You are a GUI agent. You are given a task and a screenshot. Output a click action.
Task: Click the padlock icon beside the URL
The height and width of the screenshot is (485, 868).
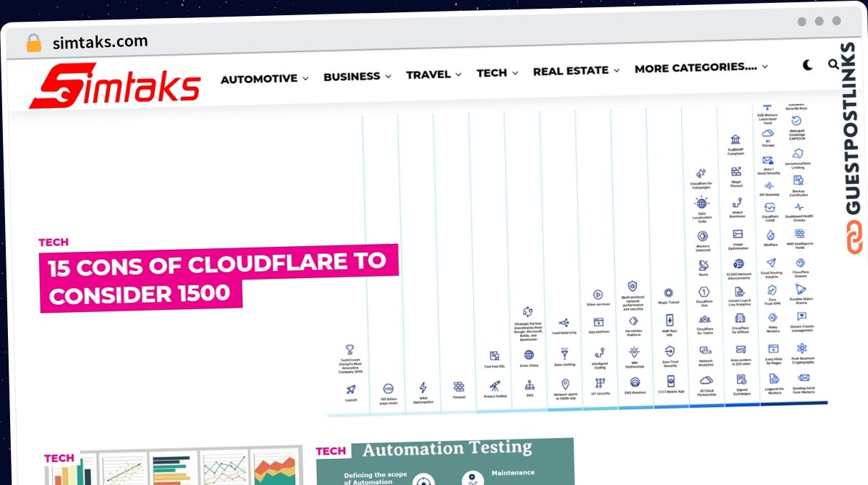(33, 43)
